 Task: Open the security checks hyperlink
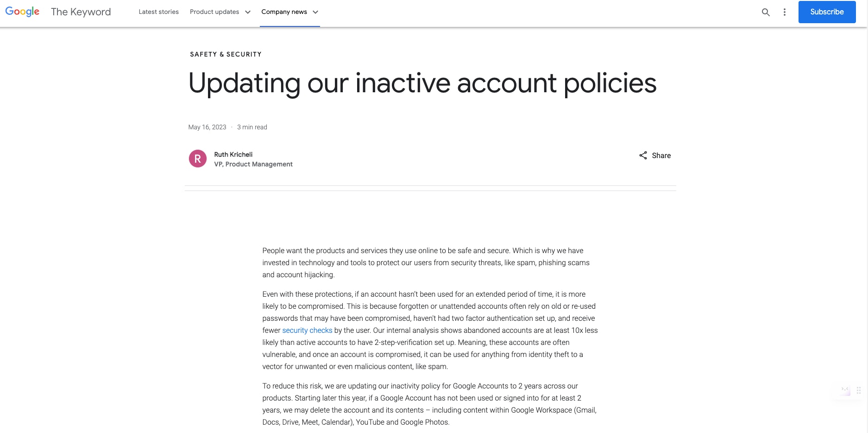[307, 331]
